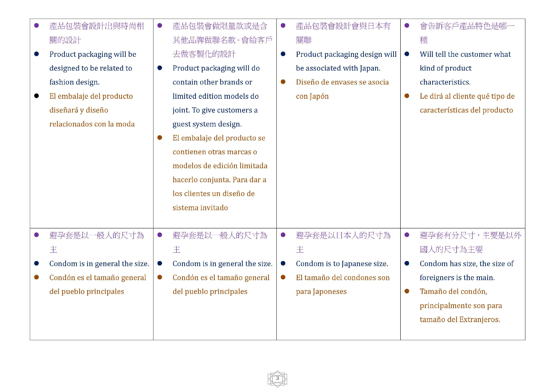This screenshot has width=555, height=392.
Task: Click the text 'con Japón'
Action: 312,96
